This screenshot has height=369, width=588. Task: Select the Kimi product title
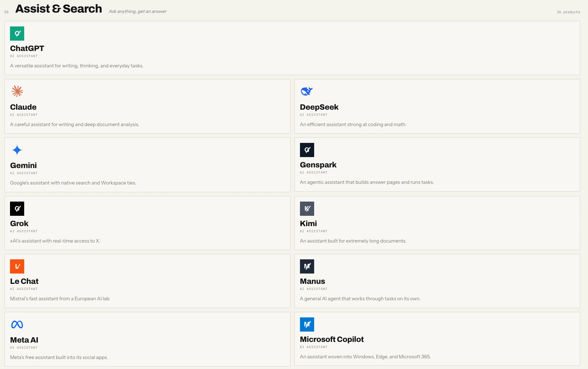[x=308, y=224]
